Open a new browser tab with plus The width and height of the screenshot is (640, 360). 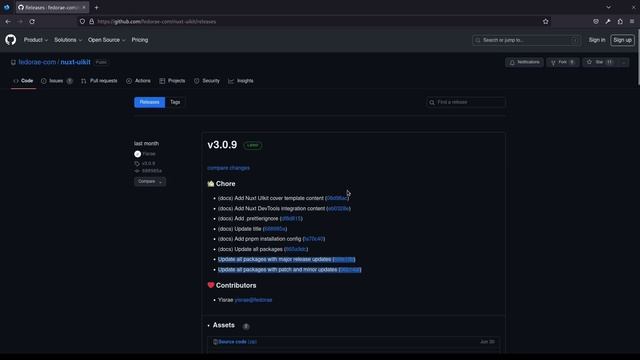pyautogui.click(x=96, y=7)
